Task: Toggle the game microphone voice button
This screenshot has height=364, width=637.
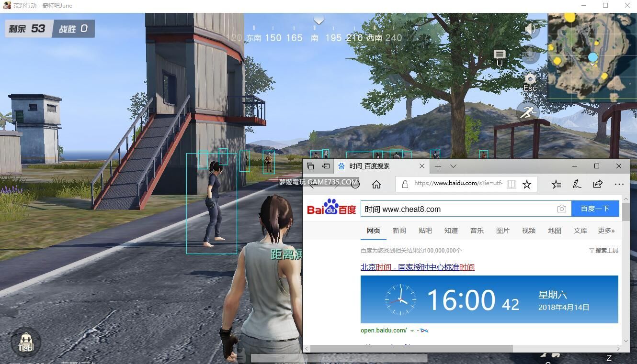Action: coord(530,54)
